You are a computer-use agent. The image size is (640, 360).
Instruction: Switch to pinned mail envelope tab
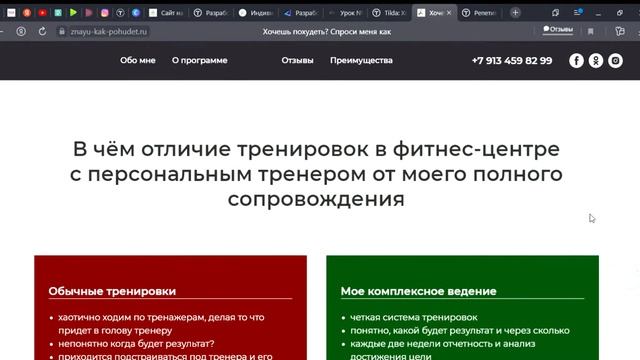pyautogui.click(x=11, y=13)
